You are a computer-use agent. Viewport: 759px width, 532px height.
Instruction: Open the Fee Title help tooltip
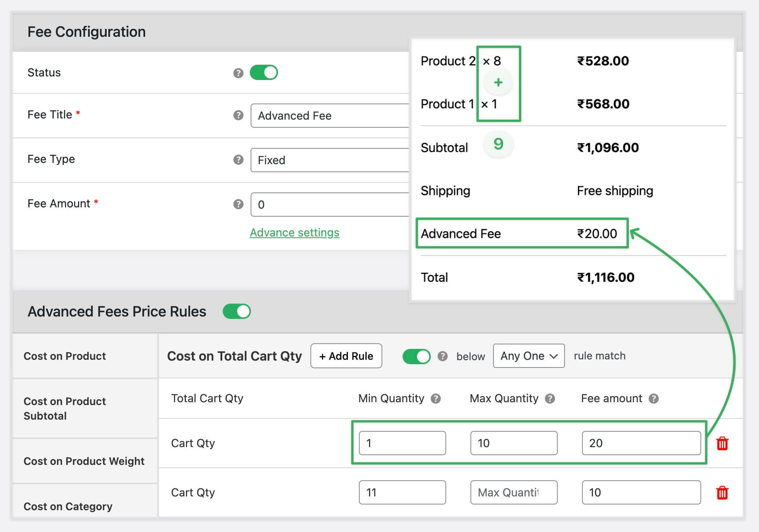[238, 115]
